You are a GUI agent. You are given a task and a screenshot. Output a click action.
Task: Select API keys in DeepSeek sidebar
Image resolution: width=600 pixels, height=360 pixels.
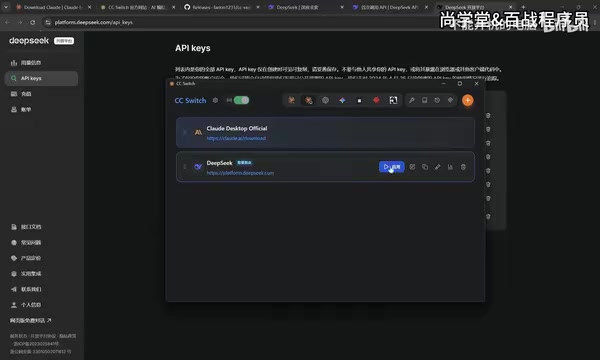41,78
